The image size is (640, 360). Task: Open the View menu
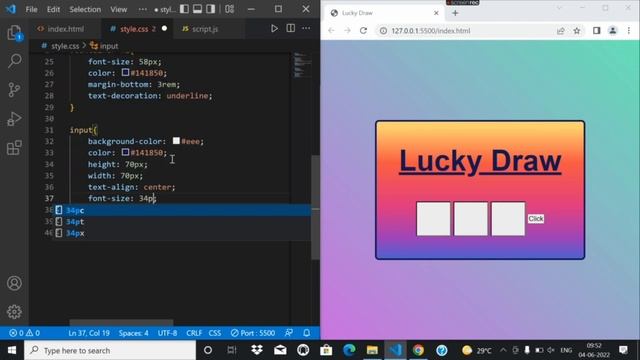[x=118, y=9]
